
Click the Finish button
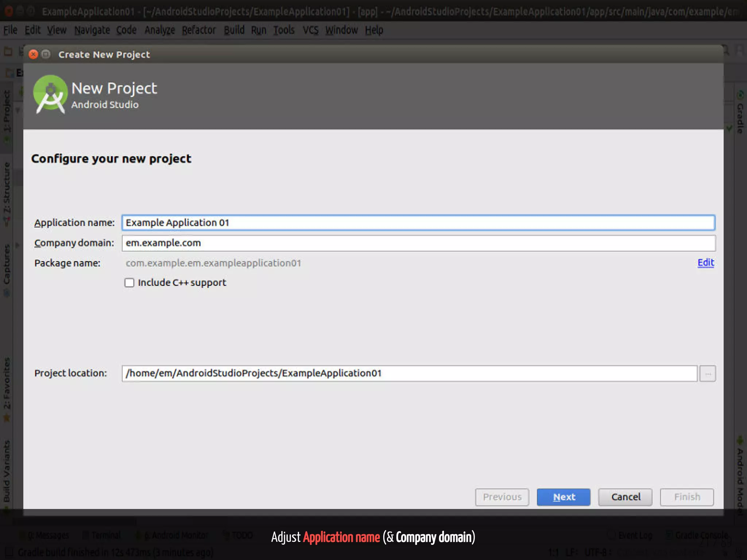687,497
